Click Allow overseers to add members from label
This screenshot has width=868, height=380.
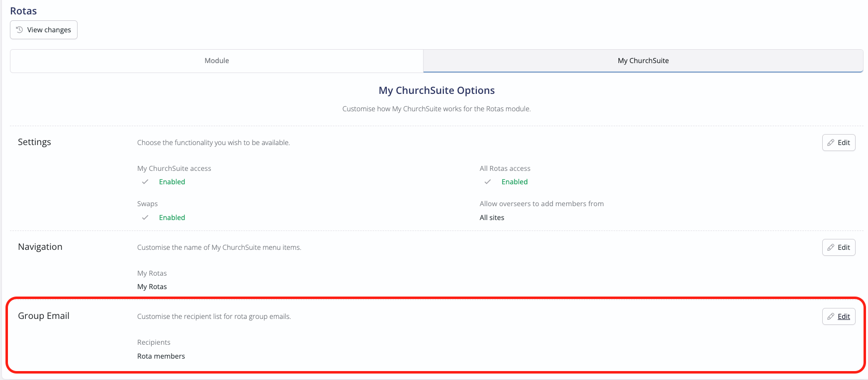point(542,204)
